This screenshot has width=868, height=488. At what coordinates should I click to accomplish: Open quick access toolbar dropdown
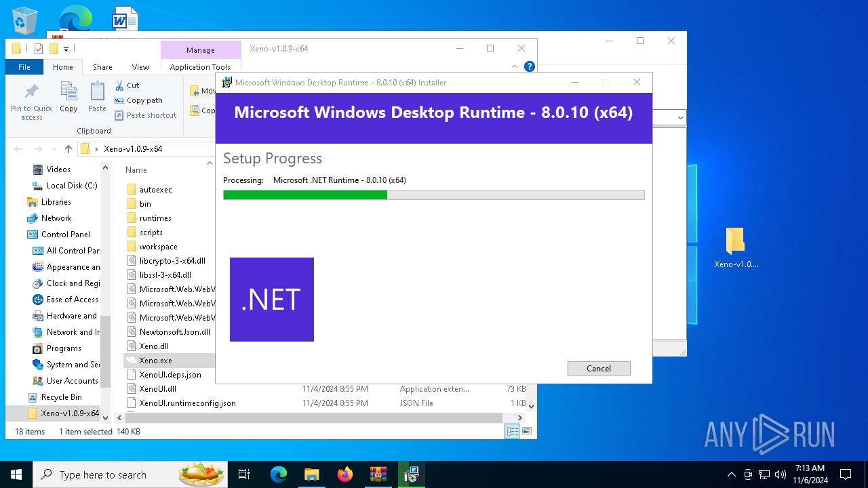[66, 49]
